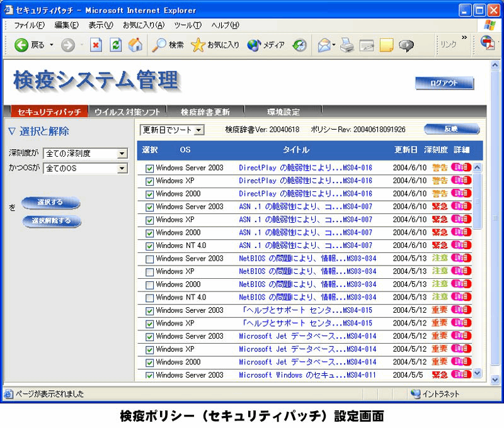Check Windows Server 2003 NetBIOS MS03-034 checkbox
504x428 pixels.
(x=149, y=259)
